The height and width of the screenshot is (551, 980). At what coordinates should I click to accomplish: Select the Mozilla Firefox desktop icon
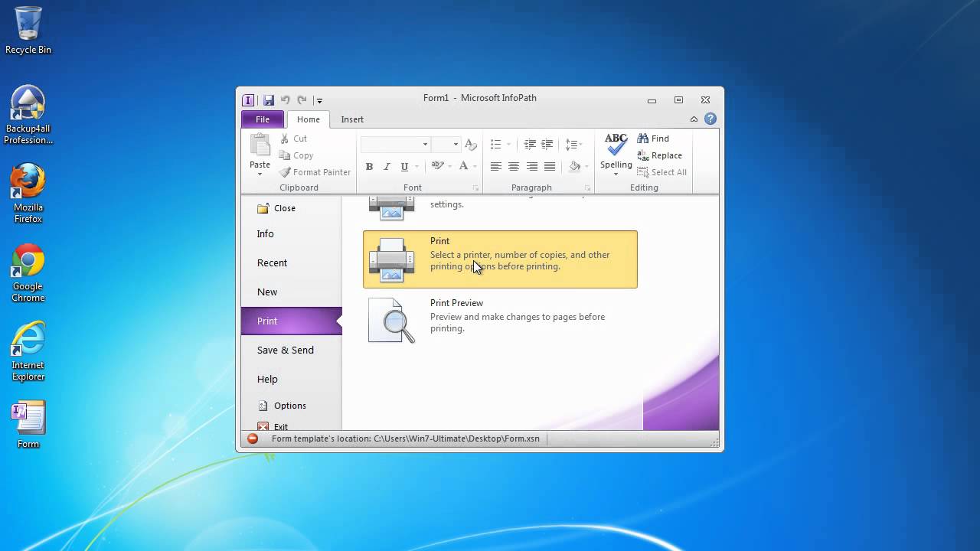coord(28,193)
